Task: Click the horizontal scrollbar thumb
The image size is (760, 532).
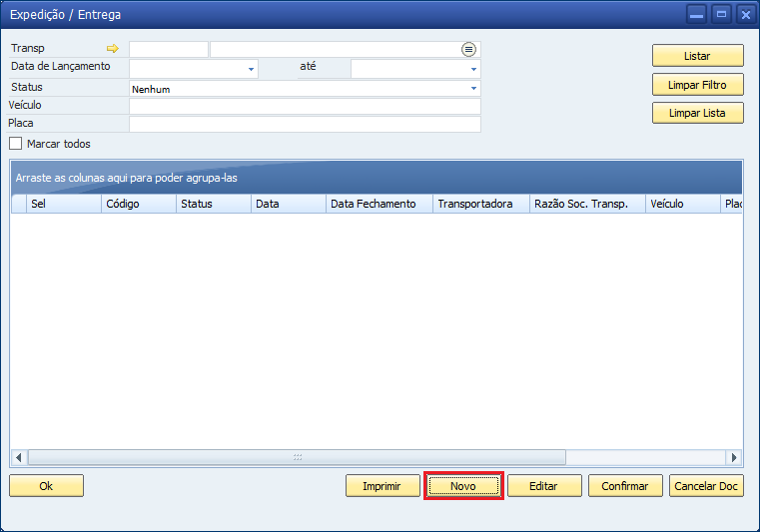Action: (x=298, y=457)
